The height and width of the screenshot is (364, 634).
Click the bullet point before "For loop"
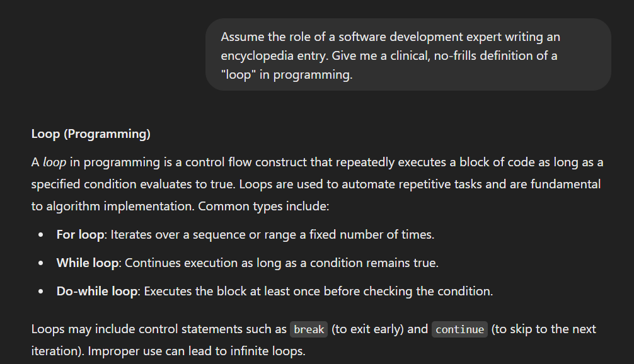tap(41, 236)
